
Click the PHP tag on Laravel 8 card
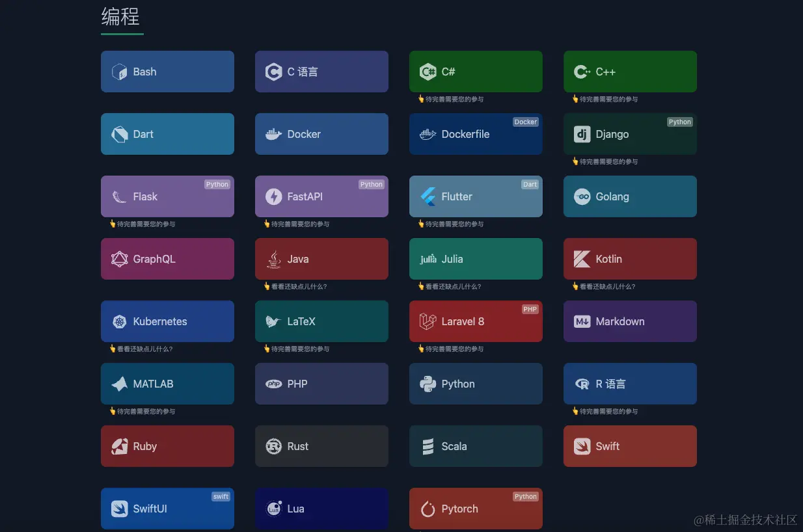(530, 309)
